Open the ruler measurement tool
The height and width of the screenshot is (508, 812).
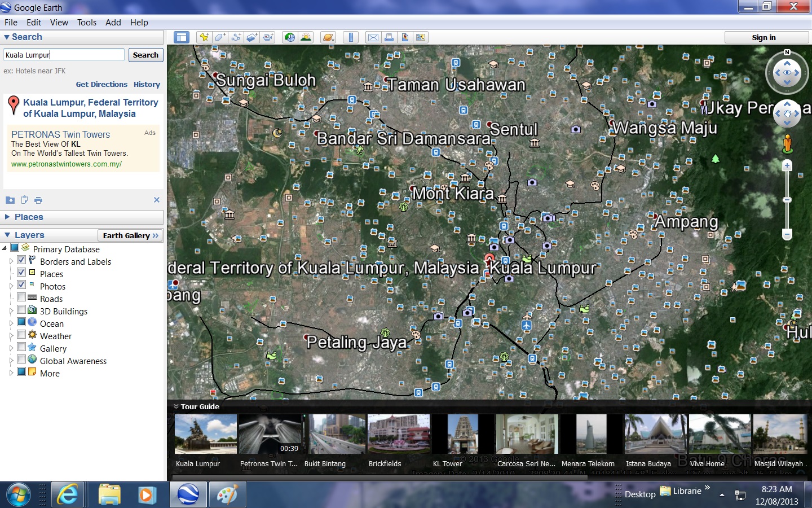point(351,37)
